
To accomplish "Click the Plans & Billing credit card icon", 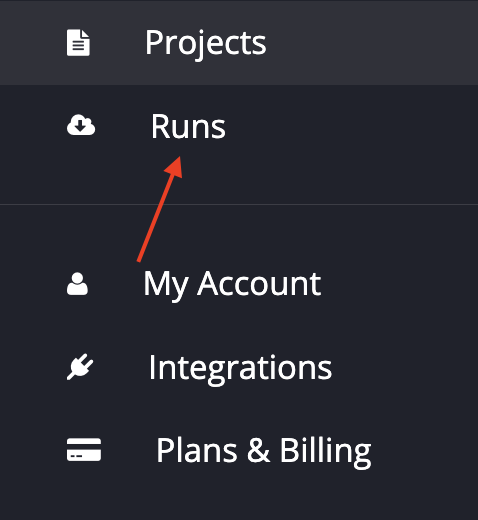I will click(84, 450).
